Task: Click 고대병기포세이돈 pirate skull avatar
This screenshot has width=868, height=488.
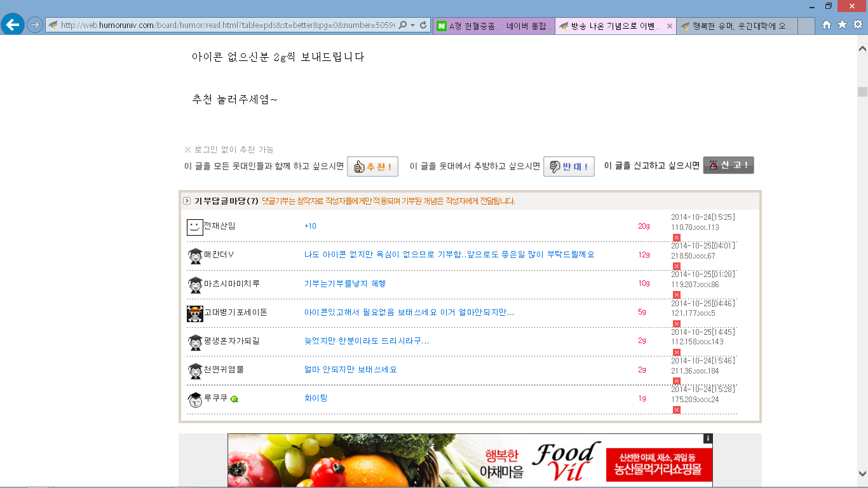Action: click(x=195, y=313)
